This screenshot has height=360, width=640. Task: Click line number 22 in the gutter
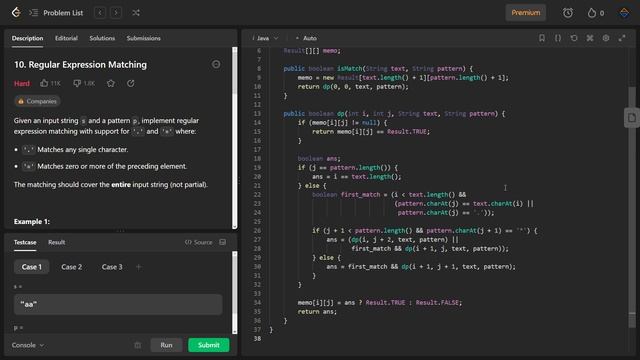(257, 195)
